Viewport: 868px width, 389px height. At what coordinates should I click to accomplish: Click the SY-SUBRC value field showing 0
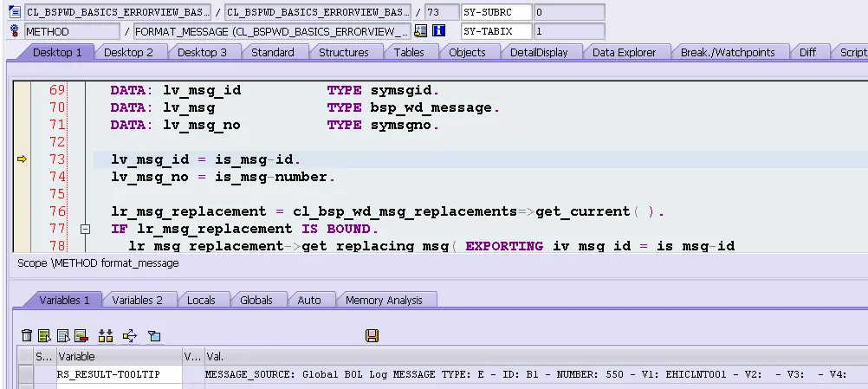(568, 11)
